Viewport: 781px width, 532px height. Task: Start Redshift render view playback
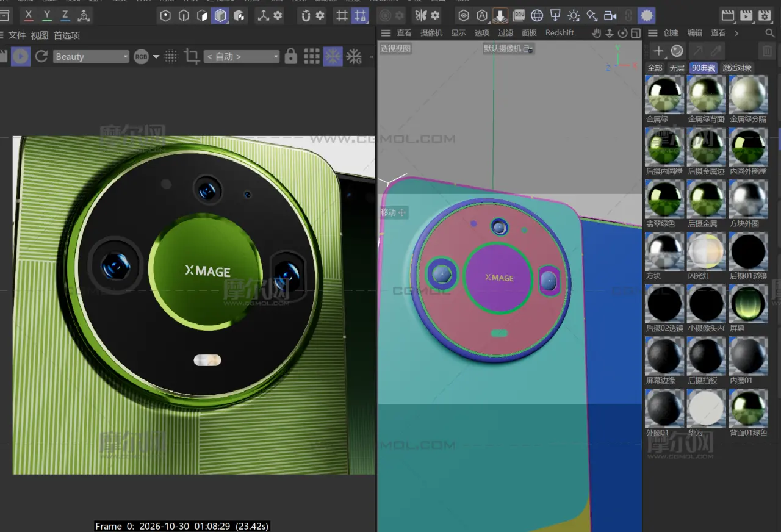tap(21, 57)
